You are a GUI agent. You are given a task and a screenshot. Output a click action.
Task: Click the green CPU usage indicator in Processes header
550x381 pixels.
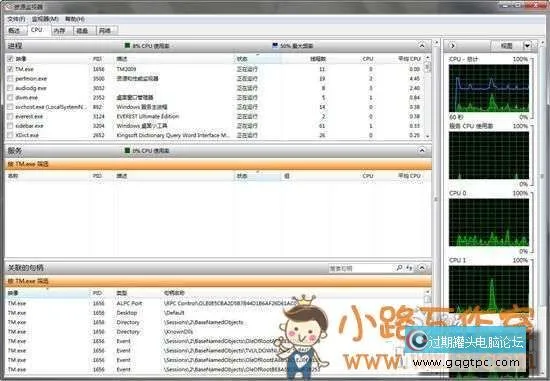(127, 45)
